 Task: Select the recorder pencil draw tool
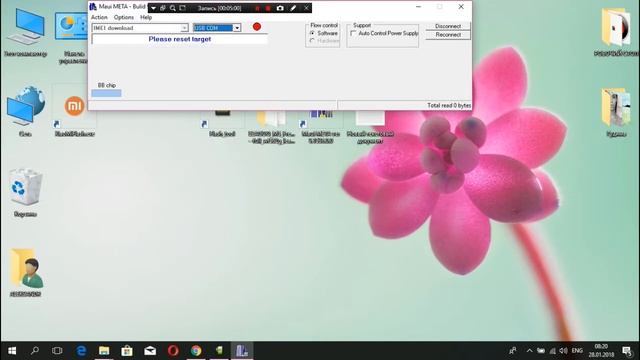click(x=293, y=8)
